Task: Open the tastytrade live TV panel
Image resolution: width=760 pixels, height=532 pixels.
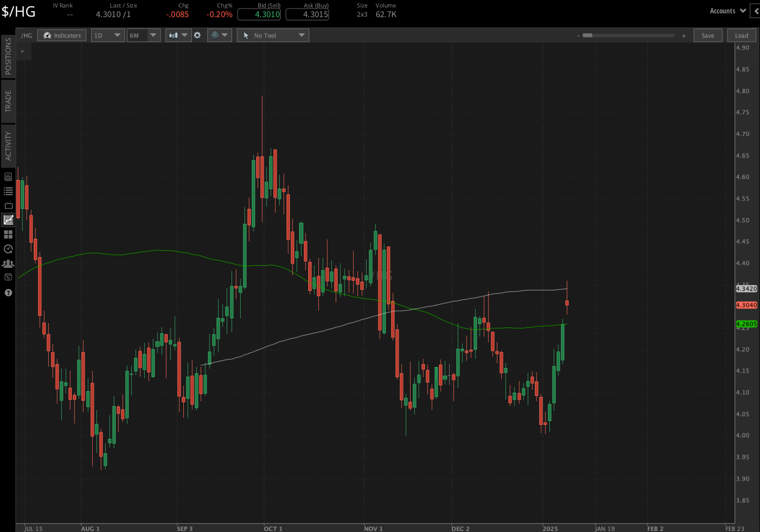Action: (8, 205)
